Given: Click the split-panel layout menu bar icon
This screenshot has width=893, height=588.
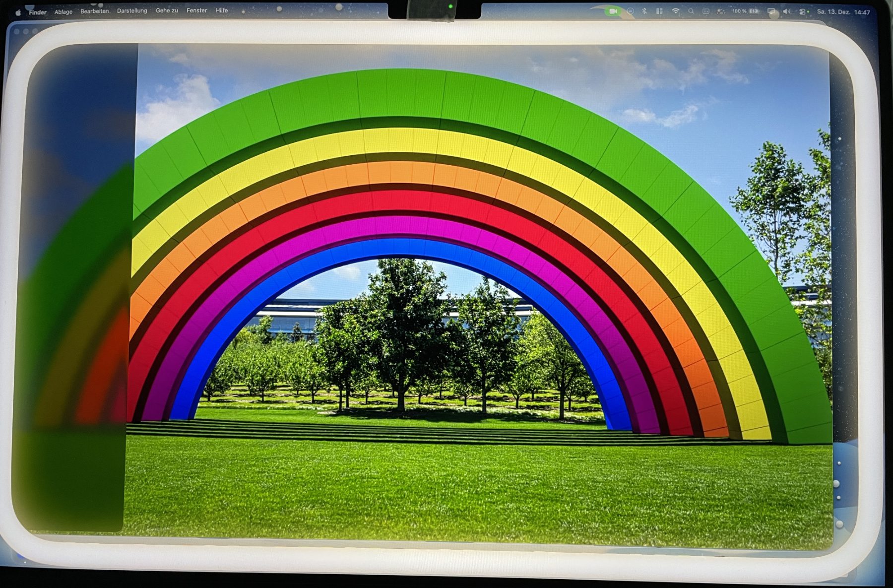Looking at the screenshot, I should pyautogui.click(x=659, y=11).
